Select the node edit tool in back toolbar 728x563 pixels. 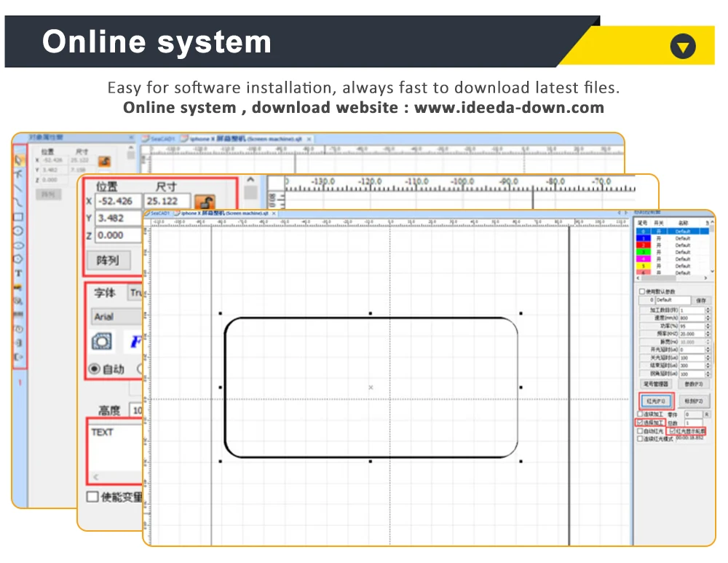tap(19, 174)
